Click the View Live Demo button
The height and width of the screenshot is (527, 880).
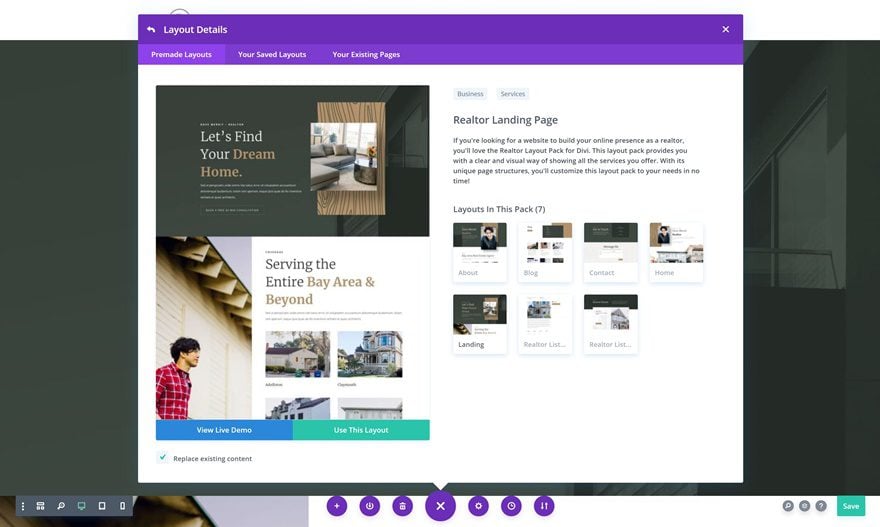pos(224,430)
